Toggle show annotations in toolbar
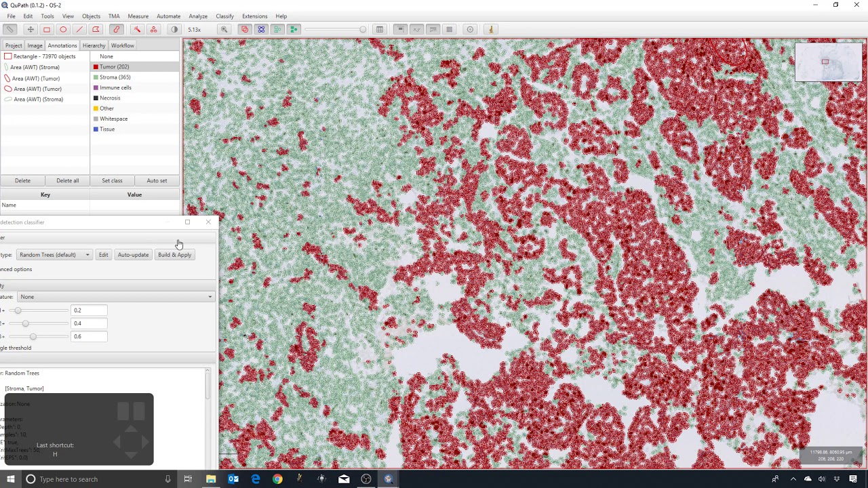Viewport: 868px width, 488px height. (x=245, y=29)
